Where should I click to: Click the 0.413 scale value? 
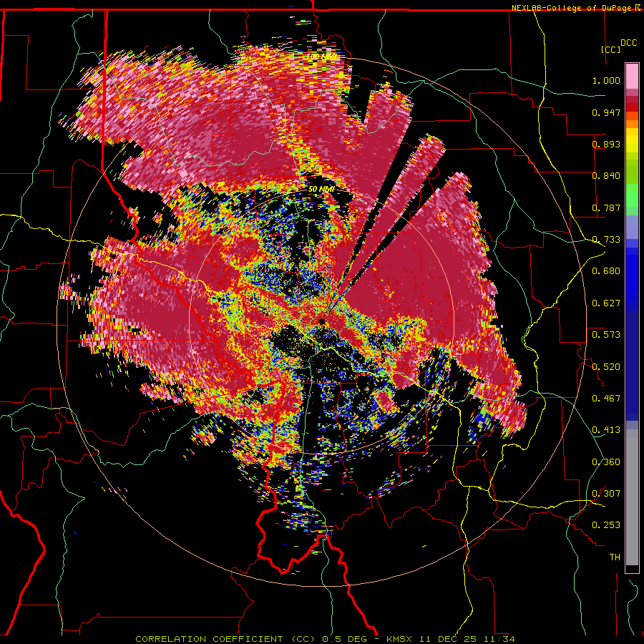[606, 430]
